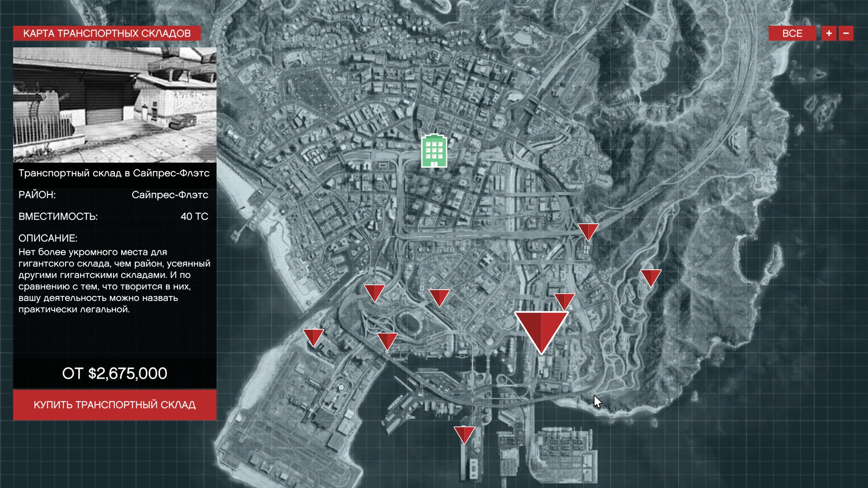
Task: Select the northernmost red marker by the highway
Action: (588, 232)
